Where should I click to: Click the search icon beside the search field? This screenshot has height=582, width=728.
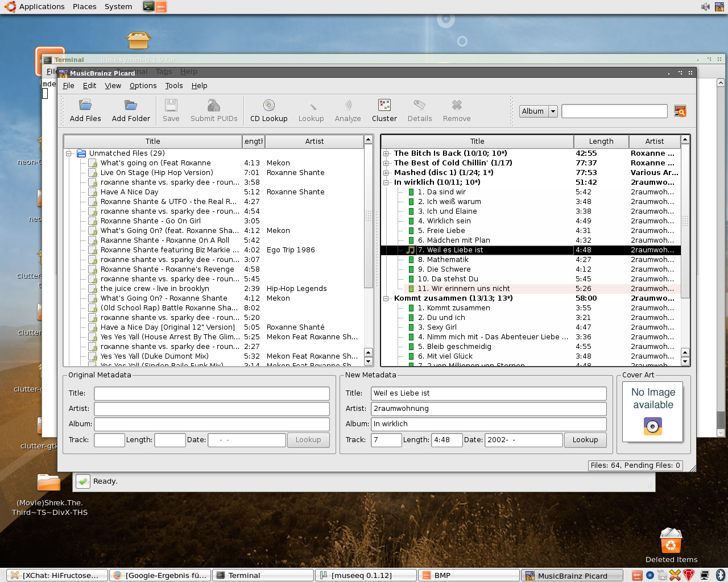click(x=680, y=111)
